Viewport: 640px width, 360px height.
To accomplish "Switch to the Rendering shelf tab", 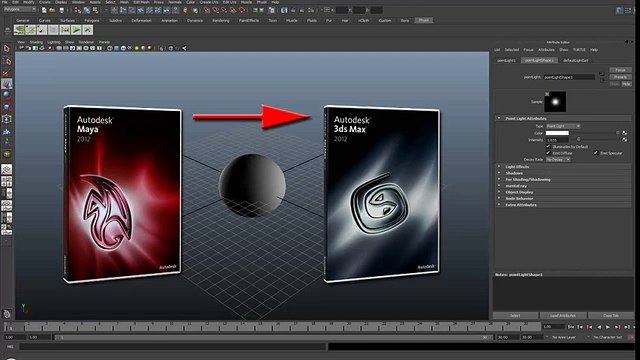I will pos(220,20).
